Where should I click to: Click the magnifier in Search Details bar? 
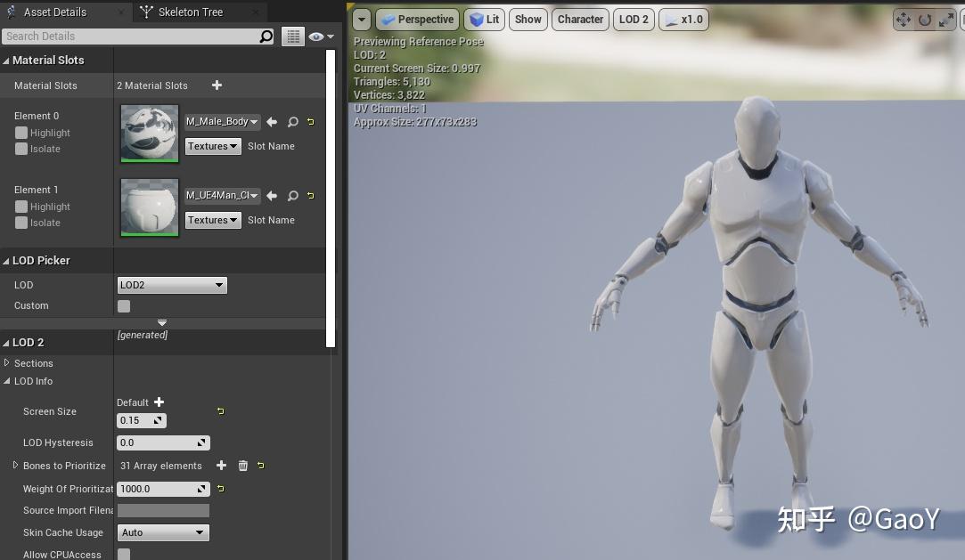[265, 36]
